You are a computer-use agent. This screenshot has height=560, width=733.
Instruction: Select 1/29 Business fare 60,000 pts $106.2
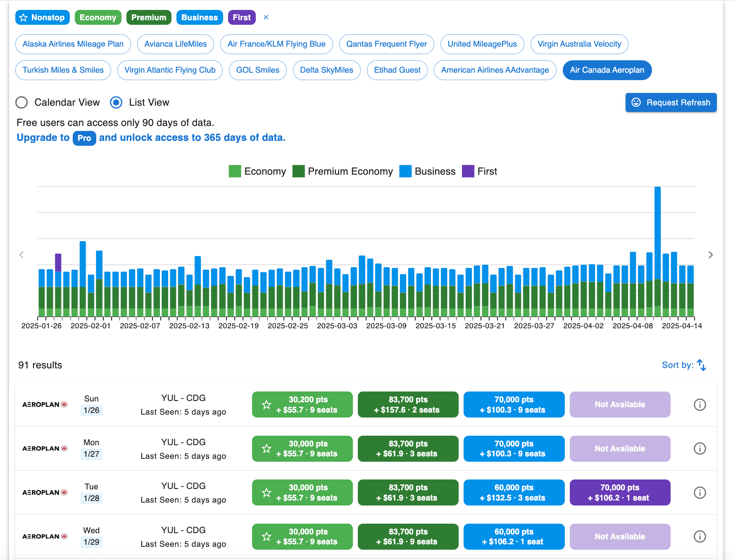coord(514,536)
